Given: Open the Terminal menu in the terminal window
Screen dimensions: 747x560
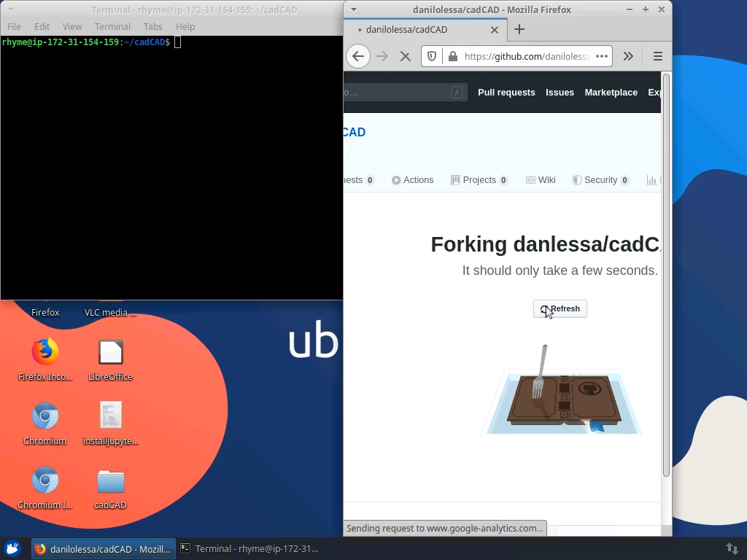Looking at the screenshot, I should [112, 26].
